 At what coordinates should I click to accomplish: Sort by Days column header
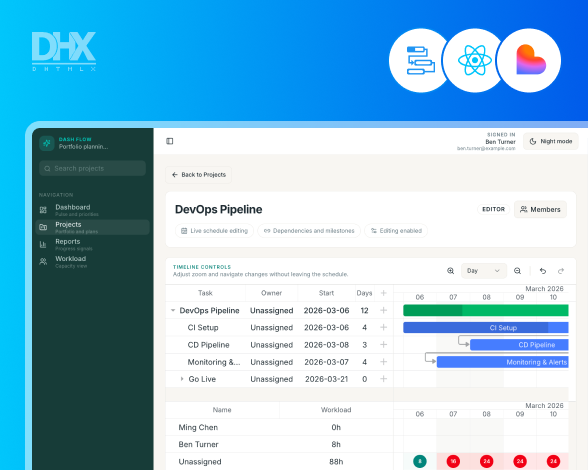364,293
